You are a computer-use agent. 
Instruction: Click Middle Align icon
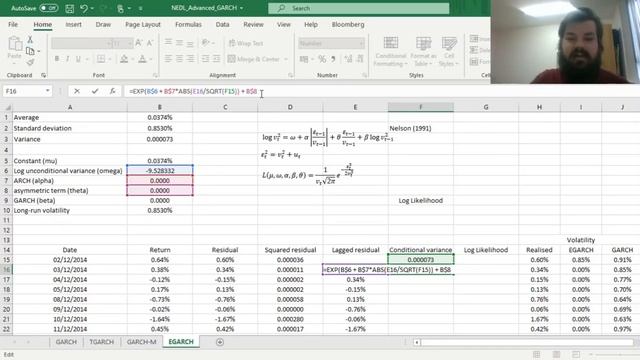click(x=179, y=42)
